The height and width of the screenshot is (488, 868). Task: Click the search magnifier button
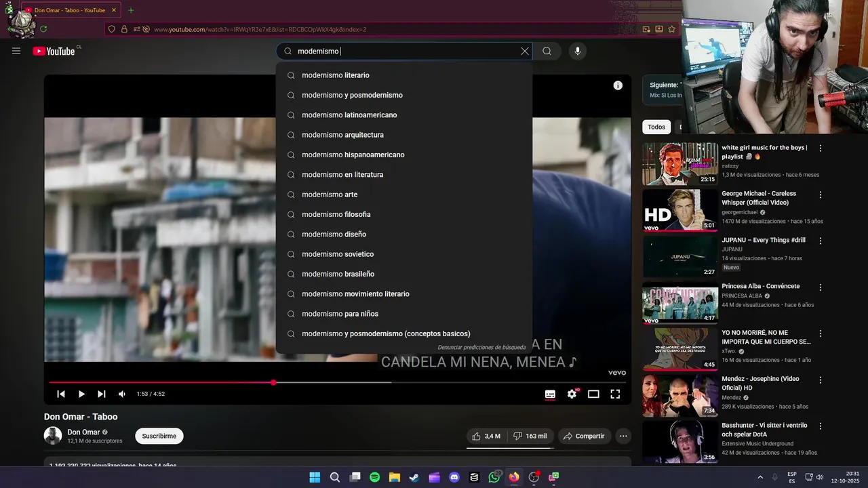(x=547, y=51)
